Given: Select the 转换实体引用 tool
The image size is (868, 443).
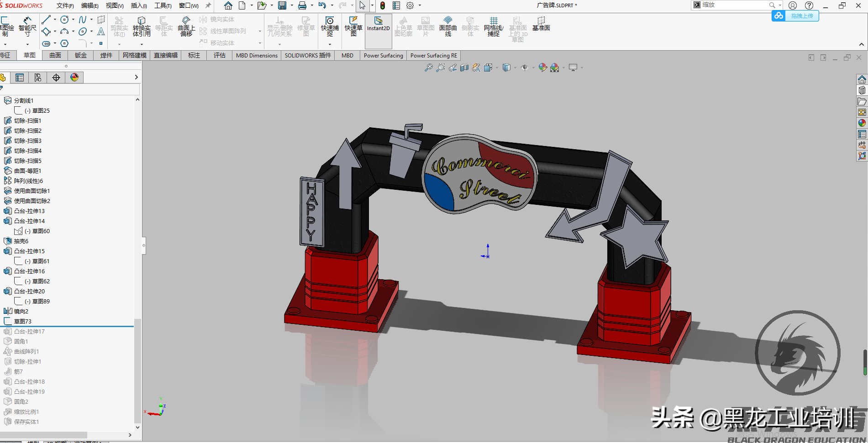Looking at the screenshot, I should point(142,27).
